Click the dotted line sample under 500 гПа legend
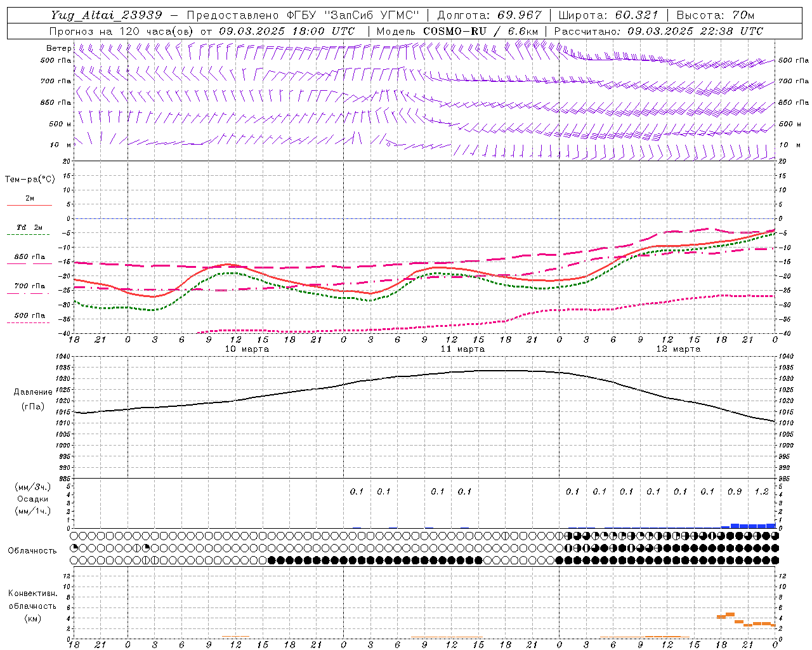The width and height of the screenshot is (812, 650). tap(29, 322)
